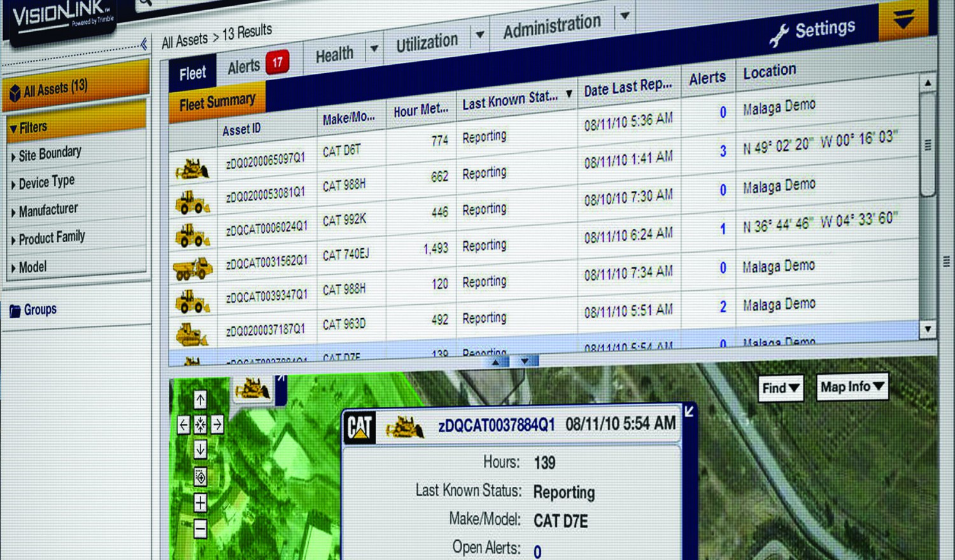This screenshot has width=955, height=560.
Task: Open the Find dropdown on map
Action: pos(781,388)
